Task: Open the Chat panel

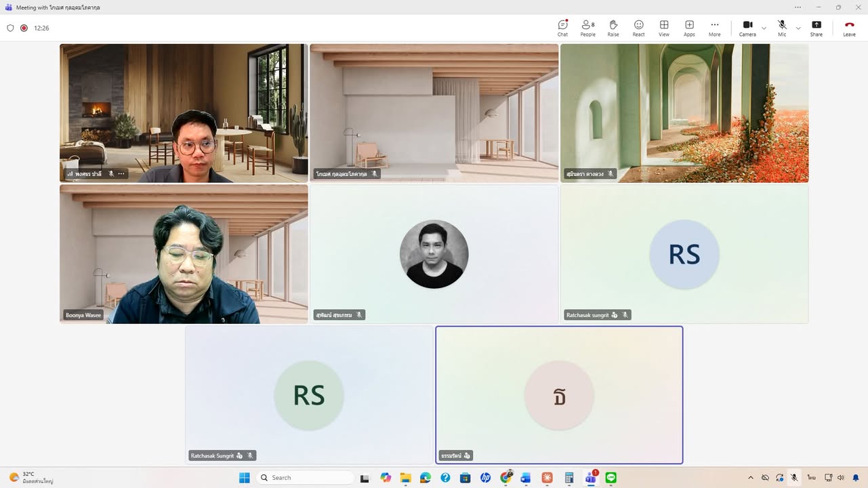Action: (562, 28)
